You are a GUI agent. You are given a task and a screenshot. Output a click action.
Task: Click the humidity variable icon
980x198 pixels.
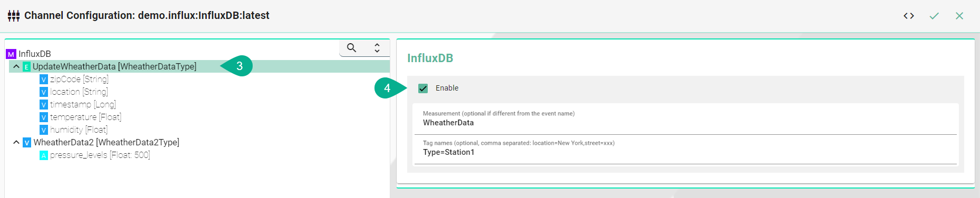coord(44,130)
